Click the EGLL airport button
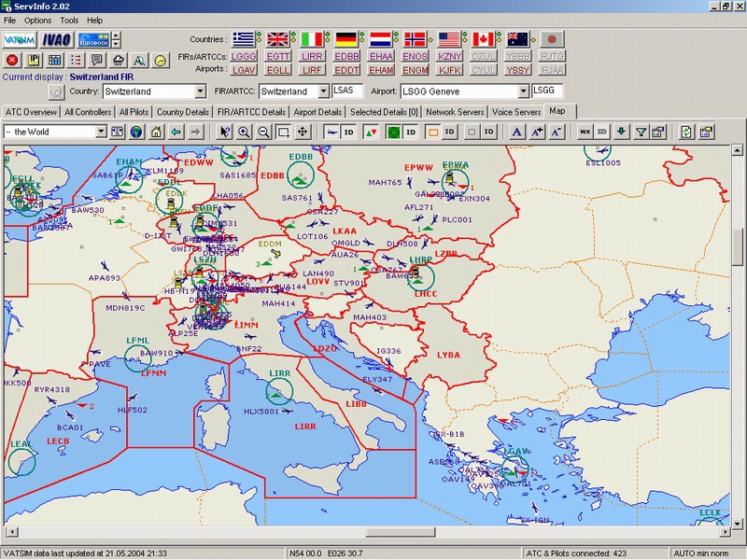Viewport: 747px width, 560px height. click(x=277, y=70)
